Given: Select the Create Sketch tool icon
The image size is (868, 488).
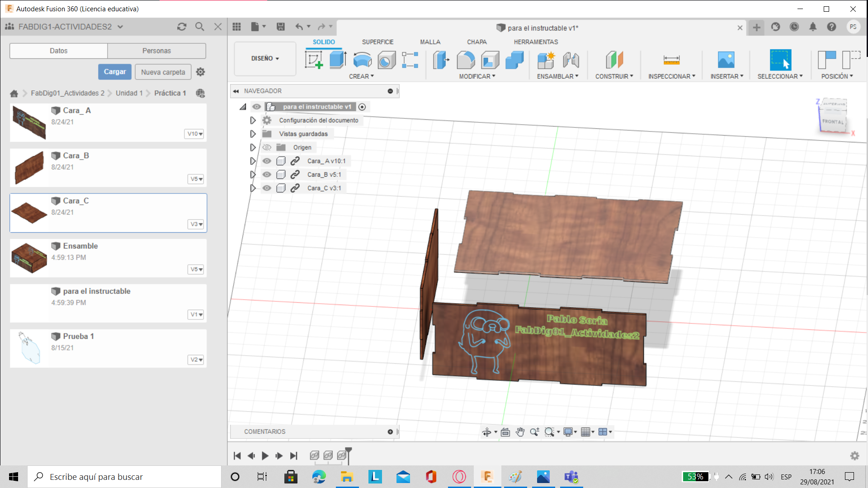Looking at the screenshot, I should click(x=313, y=60).
